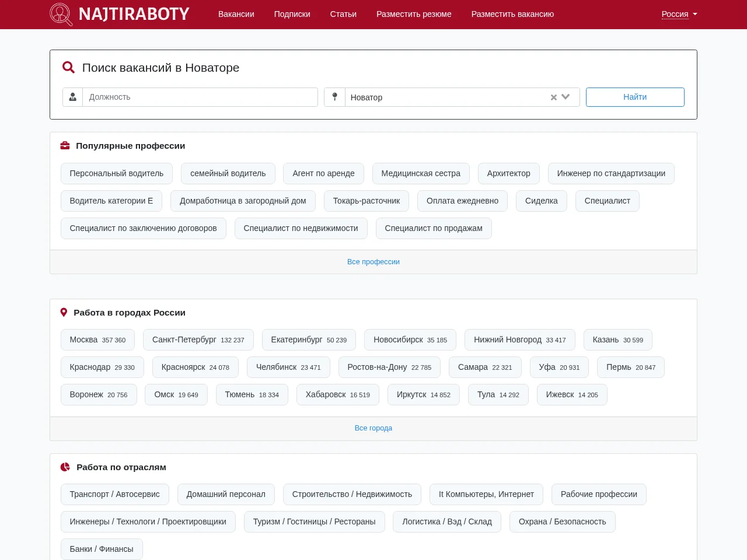This screenshot has width=747, height=560.
Task: Open Специалист по недвижимости tag
Action: coord(301,228)
